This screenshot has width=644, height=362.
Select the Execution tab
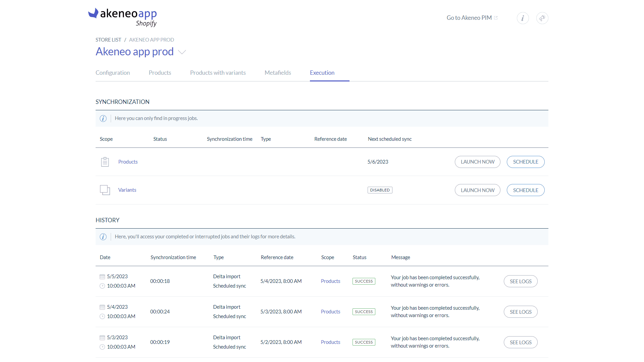pos(322,73)
